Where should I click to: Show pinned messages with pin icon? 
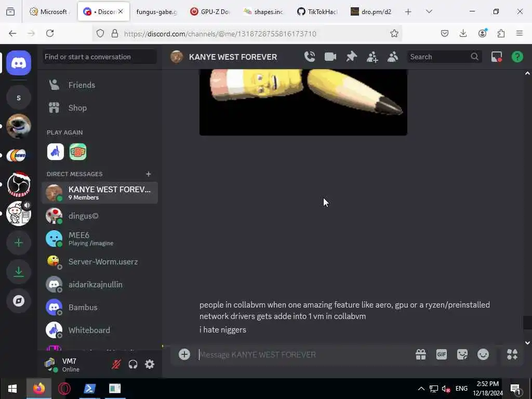[352, 57]
